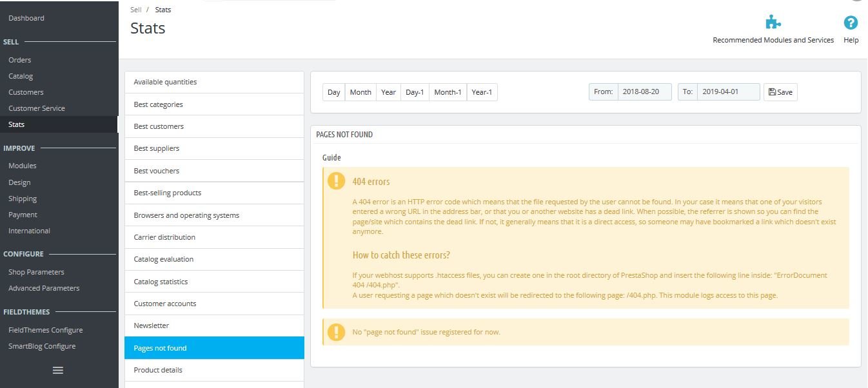Click 'No page not found issue' message
The height and width of the screenshot is (388, 868).
pos(426,333)
